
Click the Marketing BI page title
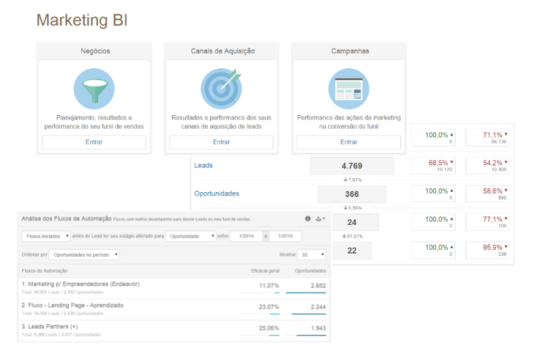82,20
